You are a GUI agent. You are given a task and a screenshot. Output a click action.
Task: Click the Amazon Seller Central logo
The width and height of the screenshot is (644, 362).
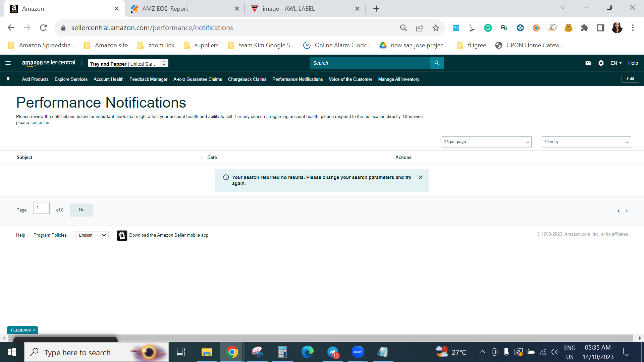(x=49, y=63)
